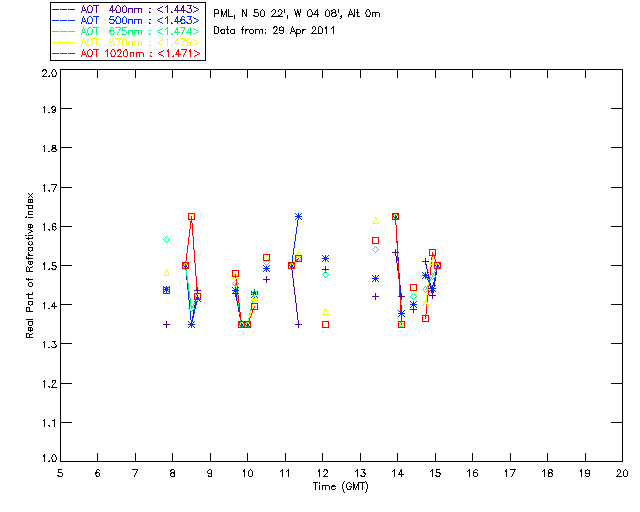Screen dimensions: 640x512
Task: Click the blue dashed line in the legend
Action: click(64, 20)
